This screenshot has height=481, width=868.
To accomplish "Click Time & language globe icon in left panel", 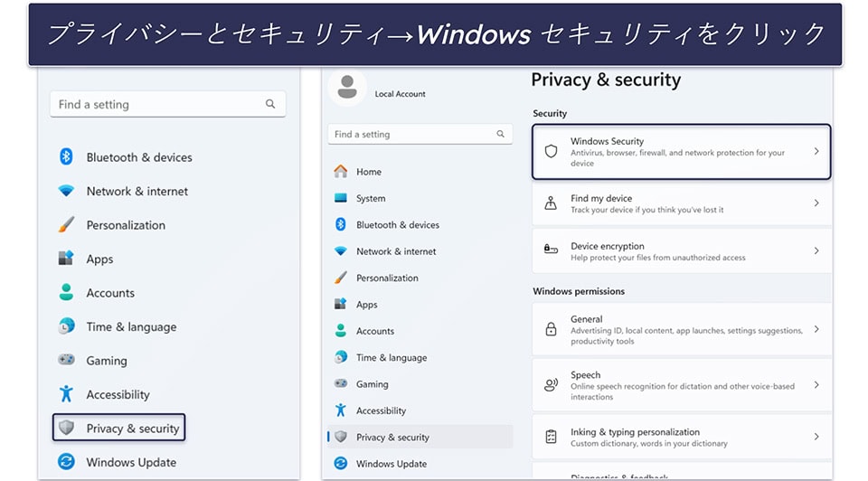I will click(x=66, y=326).
